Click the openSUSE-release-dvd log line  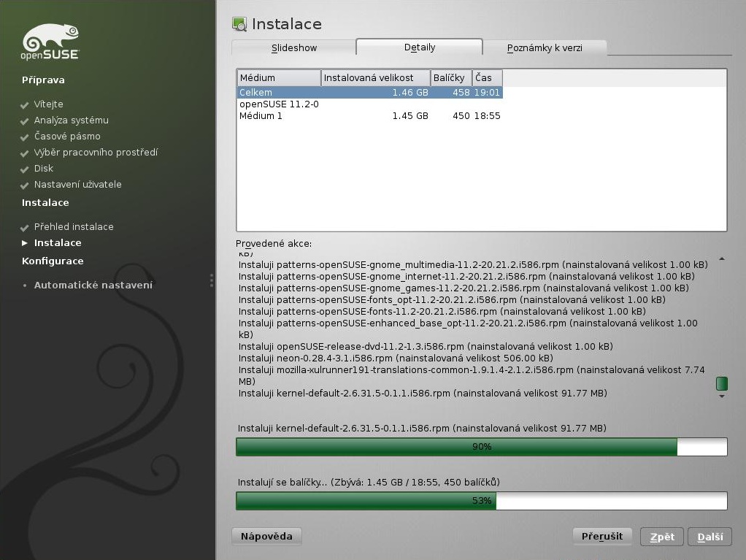click(x=426, y=346)
